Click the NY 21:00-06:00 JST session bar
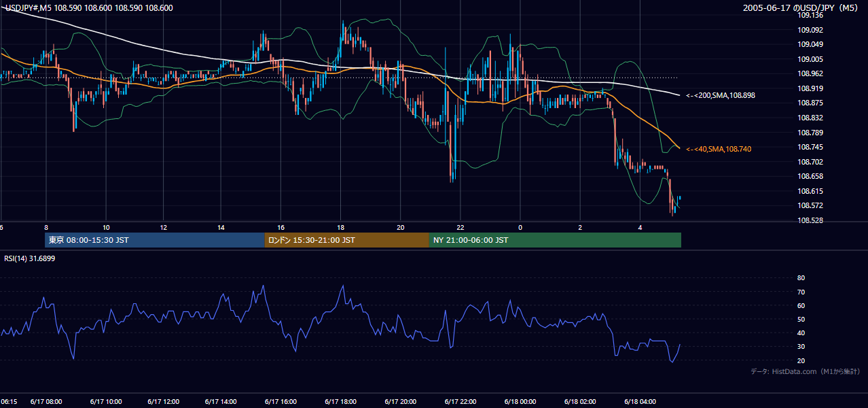Screen dimensions: 868x408 [555, 240]
